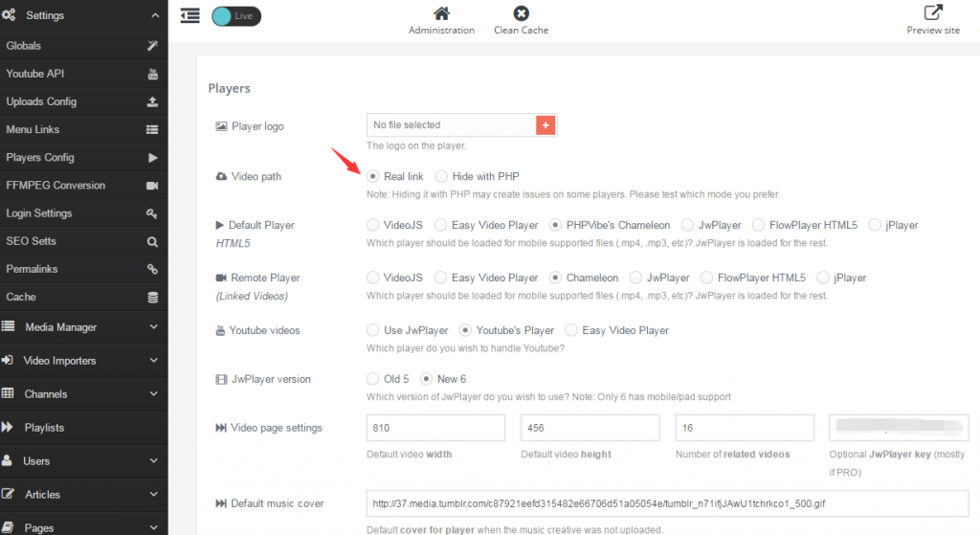Image resolution: width=980 pixels, height=535 pixels.
Task: Select the Hide with PHP radio option
Action: point(441,176)
